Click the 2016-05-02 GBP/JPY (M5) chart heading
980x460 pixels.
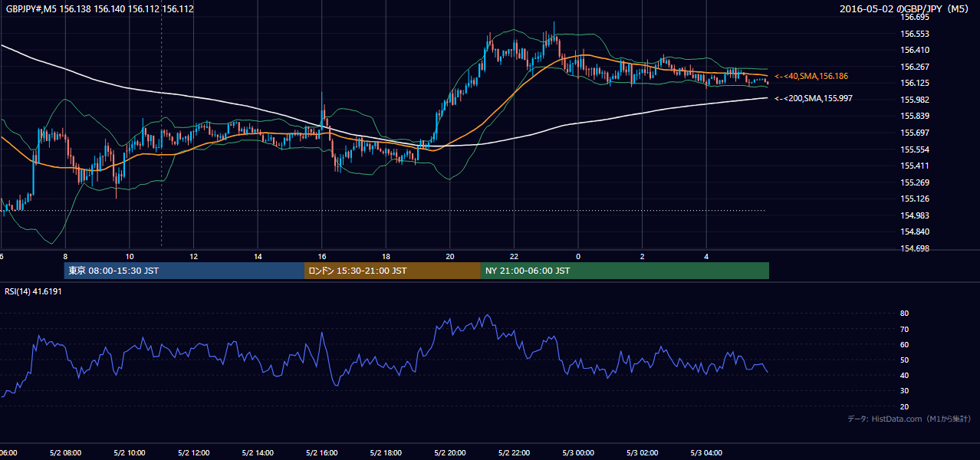click(x=905, y=9)
